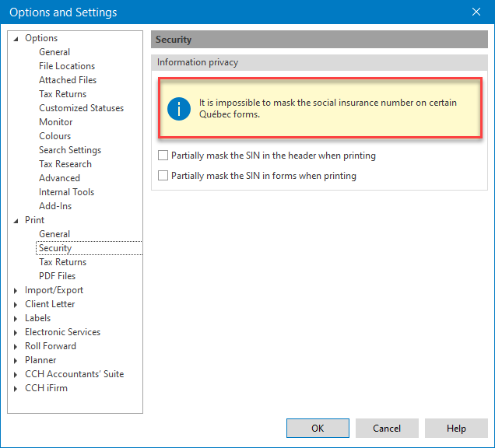
Task: Expand the Import/Export tree node
Action: coord(16,290)
